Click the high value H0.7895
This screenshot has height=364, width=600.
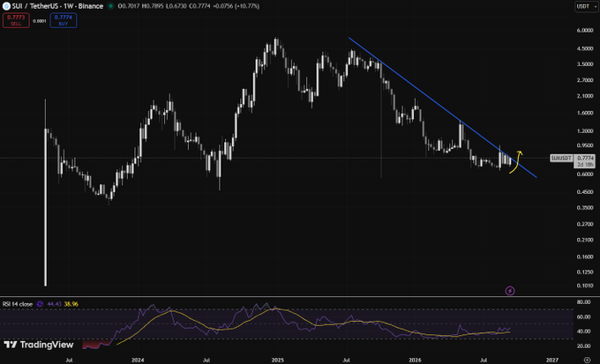coord(153,6)
